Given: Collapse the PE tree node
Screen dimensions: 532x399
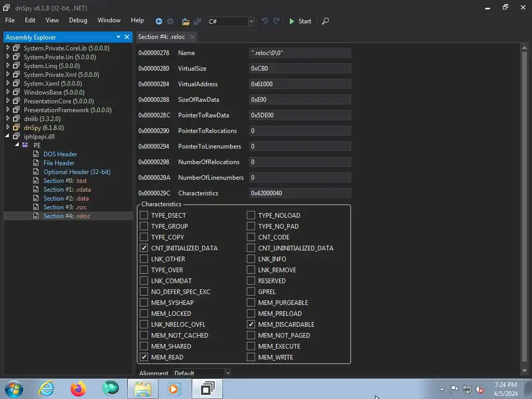Looking at the screenshot, I should [17, 145].
